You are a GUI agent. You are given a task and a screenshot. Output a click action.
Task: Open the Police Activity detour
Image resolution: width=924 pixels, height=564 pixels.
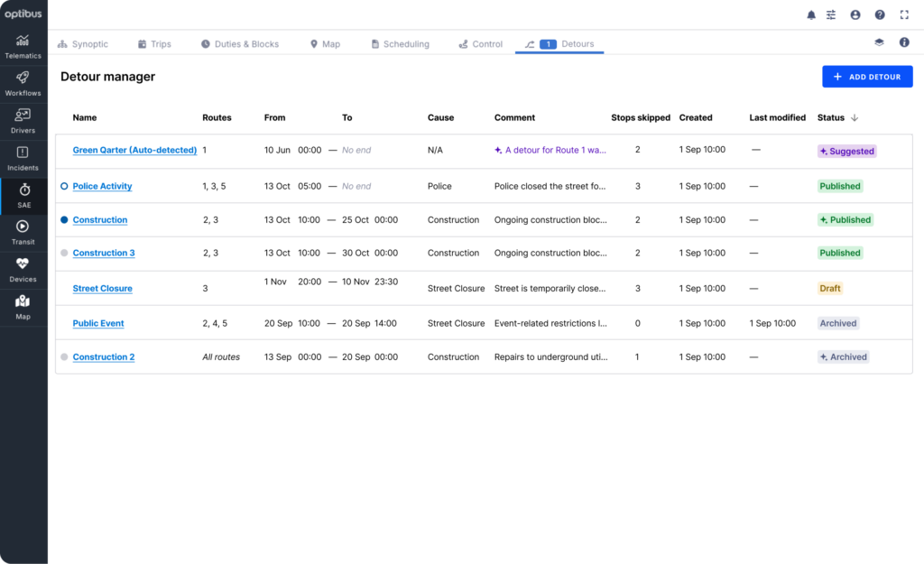point(102,186)
